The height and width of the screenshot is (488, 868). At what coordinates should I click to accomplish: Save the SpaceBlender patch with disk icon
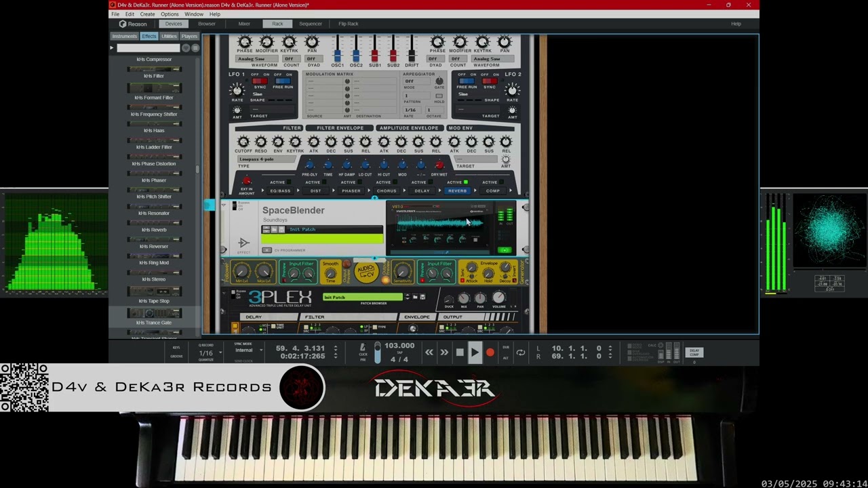click(x=281, y=229)
